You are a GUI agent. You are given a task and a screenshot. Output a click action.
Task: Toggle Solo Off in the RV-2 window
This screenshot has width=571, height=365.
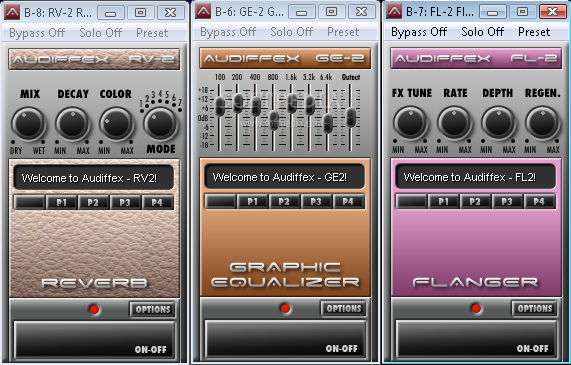point(101,33)
